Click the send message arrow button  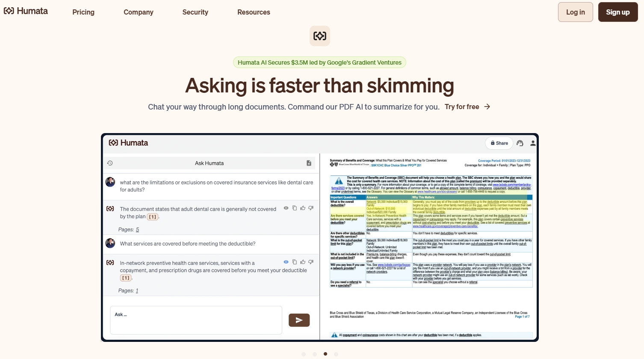[x=299, y=320]
